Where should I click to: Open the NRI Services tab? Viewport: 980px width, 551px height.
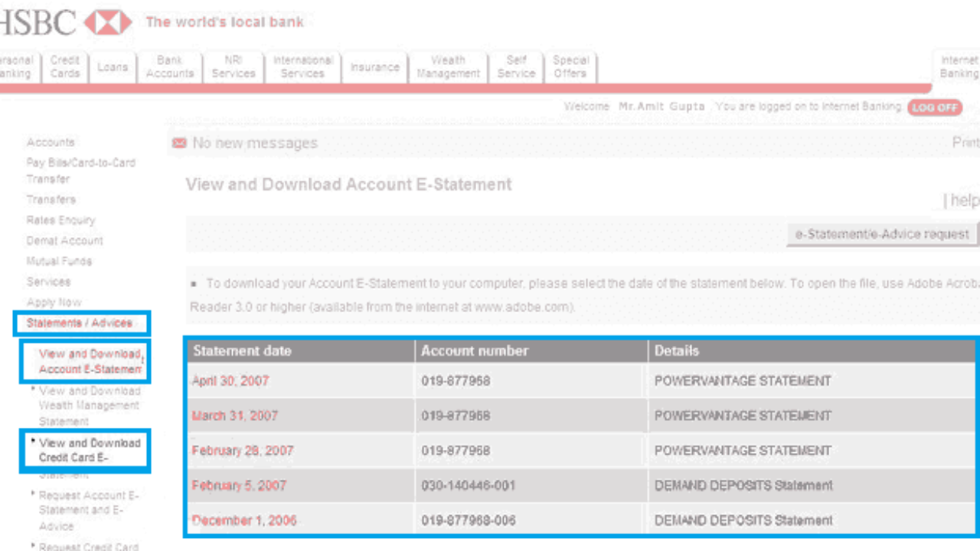[x=233, y=67]
